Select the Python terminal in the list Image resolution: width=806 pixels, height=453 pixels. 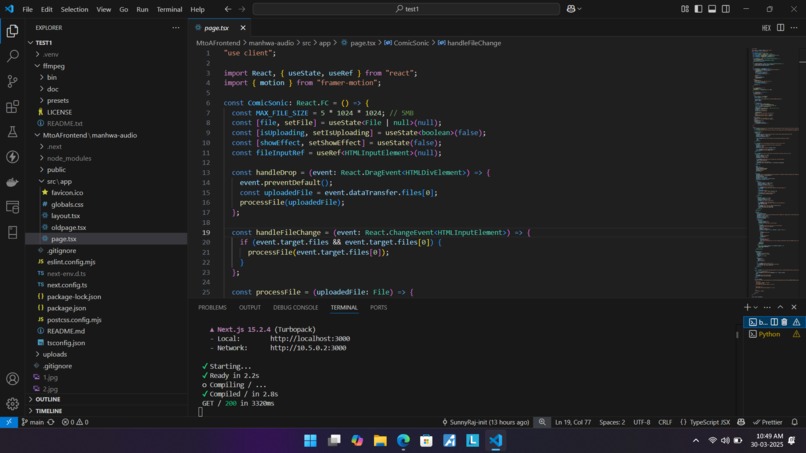(773, 334)
